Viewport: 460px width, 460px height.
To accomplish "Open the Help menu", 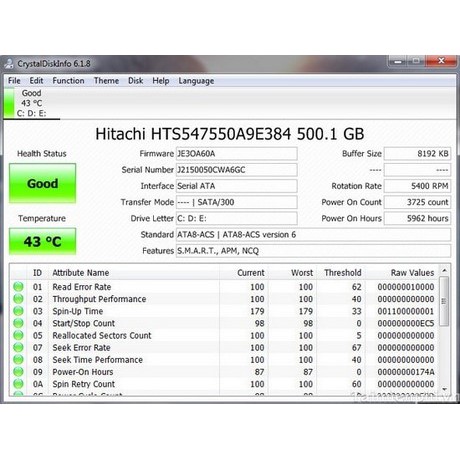I will coord(161,81).
